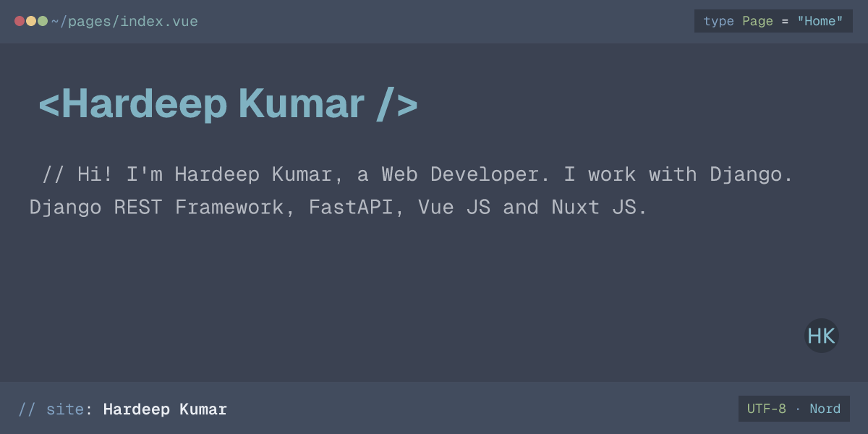868x434 pixels.
Task: Click the "//" comment marker before Hi!
Action: click(x=54, y=174)
